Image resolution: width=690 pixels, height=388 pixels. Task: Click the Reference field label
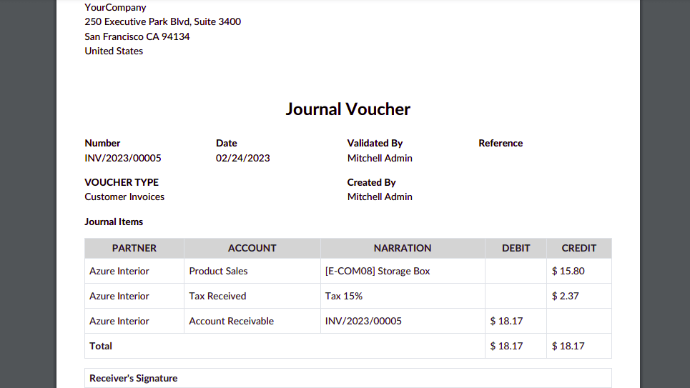point(501,143)
